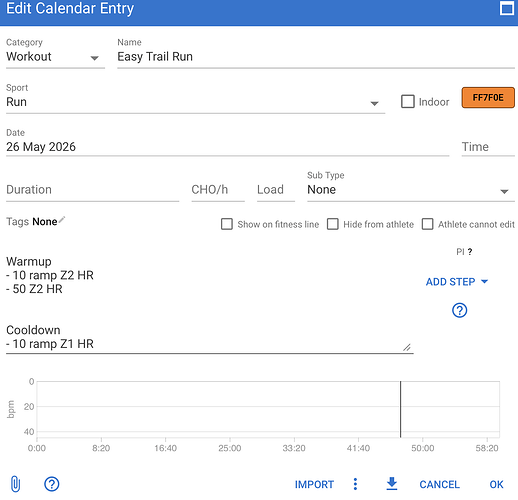Open the orange FF7F0E color swatch
The width and height of the screenshot is (518, 500).
point(488,98)
